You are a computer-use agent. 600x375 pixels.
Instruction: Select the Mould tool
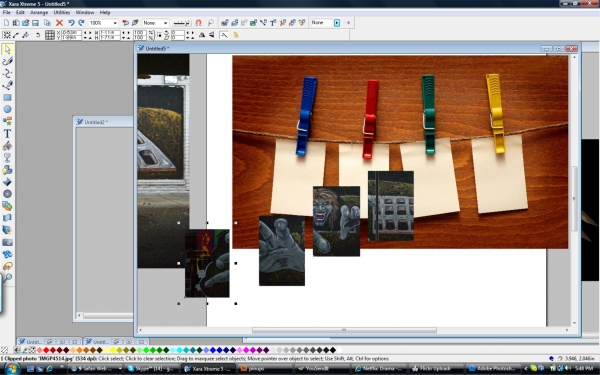(x=7, y=218)
